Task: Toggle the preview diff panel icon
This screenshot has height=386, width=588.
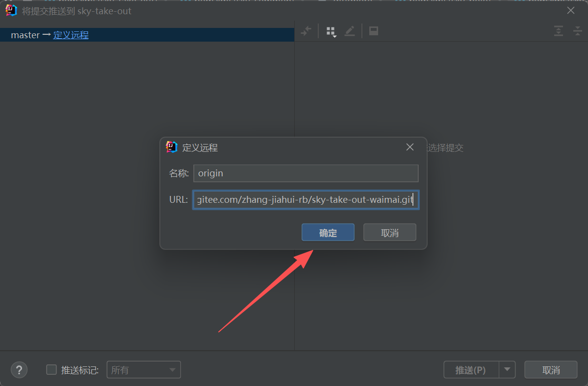Action: [374, 31]
